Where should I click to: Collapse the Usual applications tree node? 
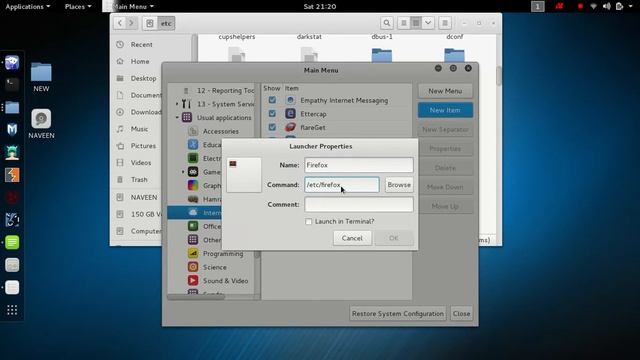[177, 118]
